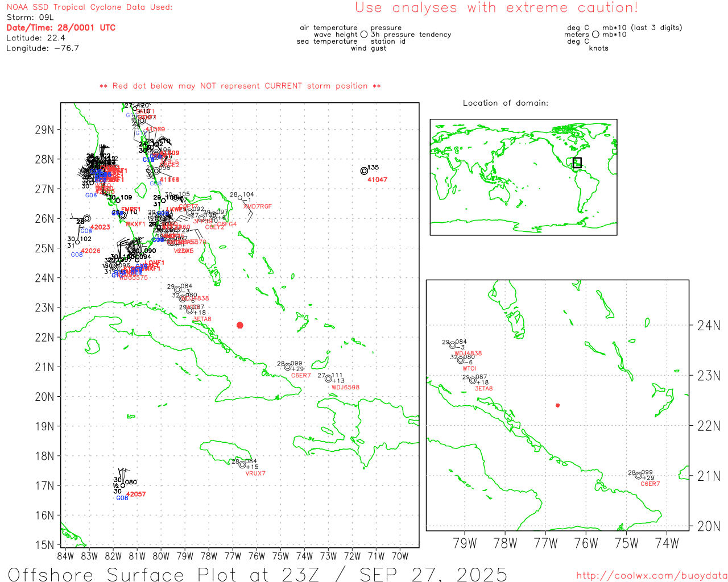
Task: Select the VRUX7 ship observation marker
Action: pyautogui.click(x=242, y=464)
